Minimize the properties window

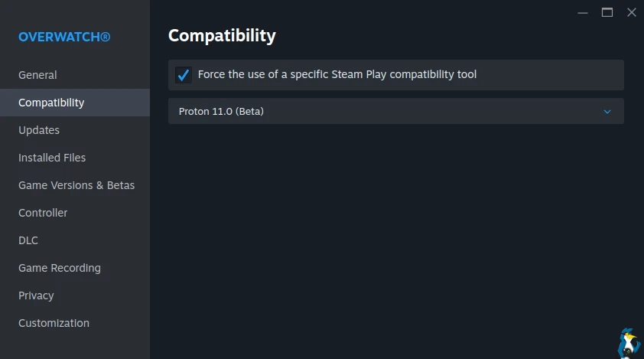point(583,12)
